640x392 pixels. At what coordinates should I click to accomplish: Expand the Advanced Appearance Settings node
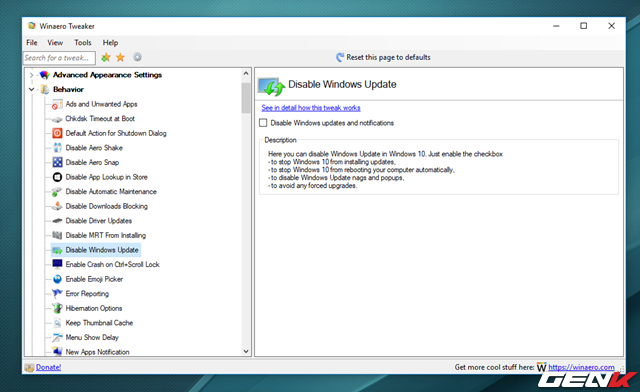31,75
